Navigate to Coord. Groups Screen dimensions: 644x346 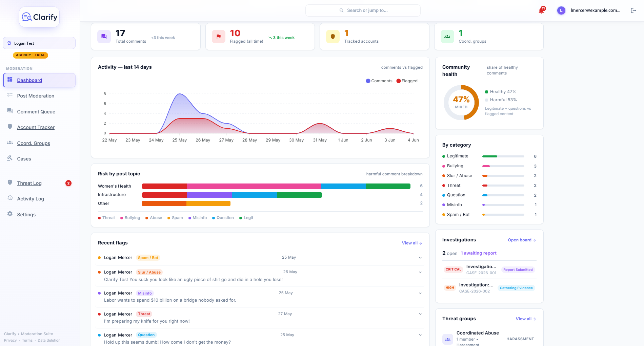click(34, 143)
